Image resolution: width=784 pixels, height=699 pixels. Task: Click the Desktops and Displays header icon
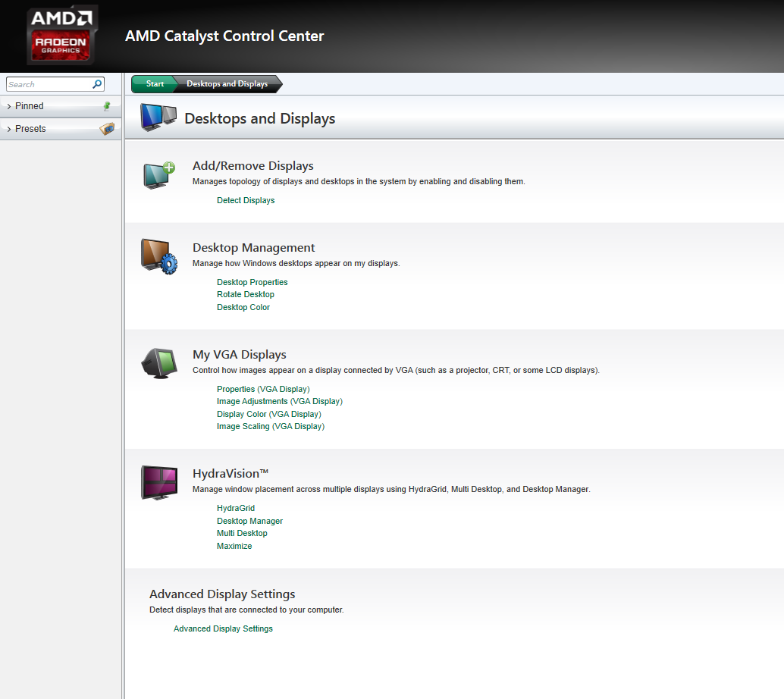coord(158,118)
